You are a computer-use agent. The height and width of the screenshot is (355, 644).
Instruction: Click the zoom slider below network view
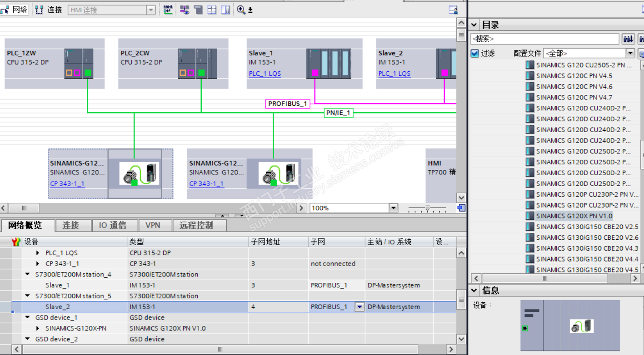pyautogui.click(x=427, y=208)
